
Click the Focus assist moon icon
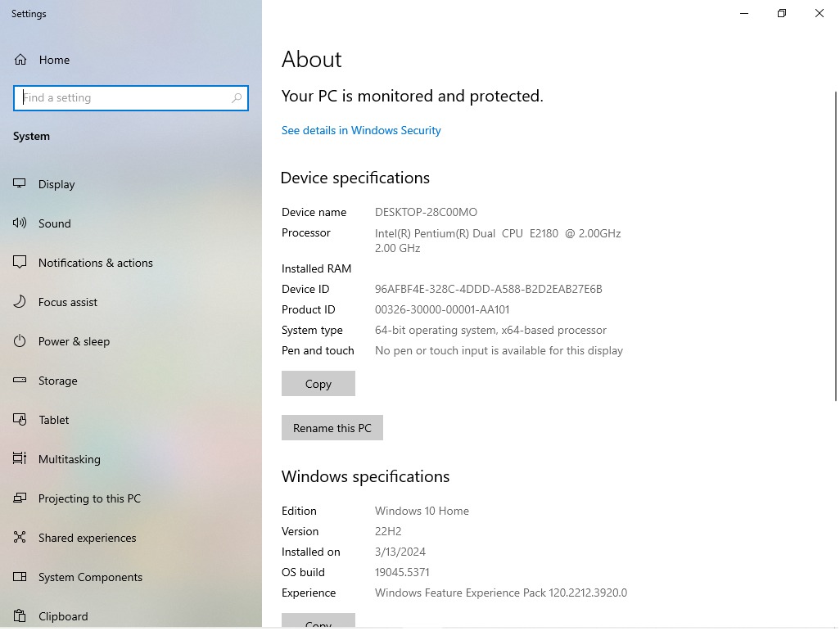[x=20, y=302]
